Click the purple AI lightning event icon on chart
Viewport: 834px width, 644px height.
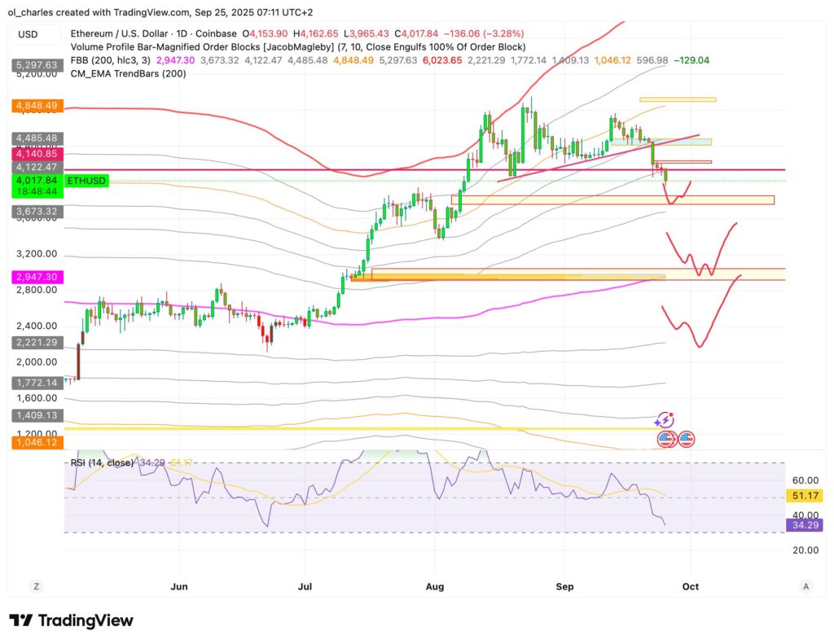[665, 420]
